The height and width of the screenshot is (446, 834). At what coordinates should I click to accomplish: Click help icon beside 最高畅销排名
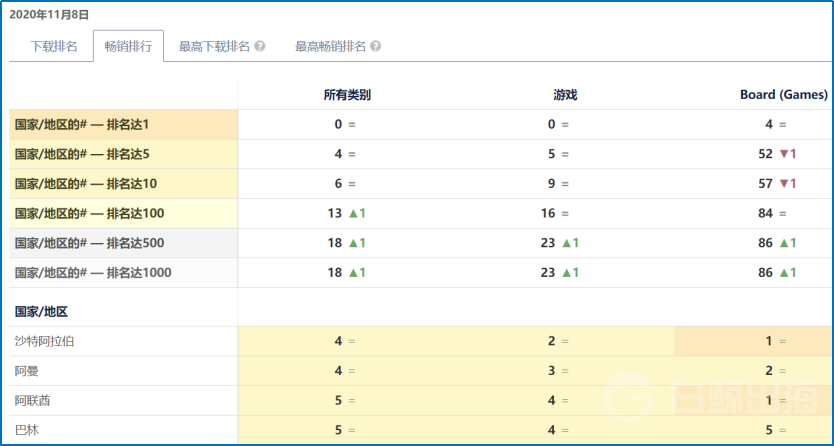pyautogui.click(x=376, y=46)
